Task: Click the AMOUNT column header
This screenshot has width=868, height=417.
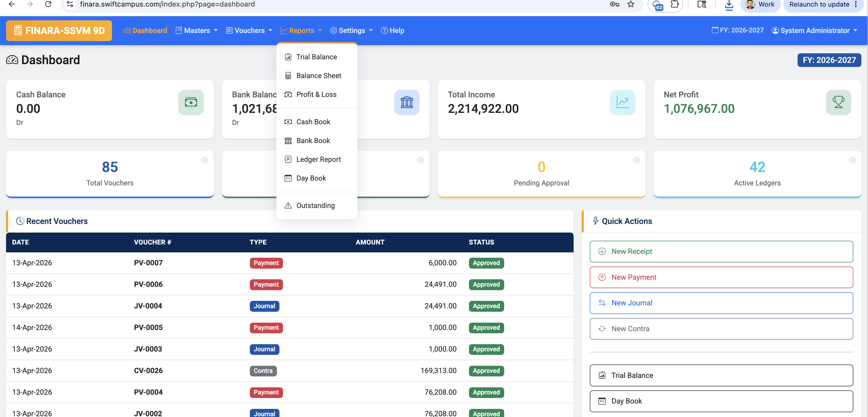Action: (370, 242)
